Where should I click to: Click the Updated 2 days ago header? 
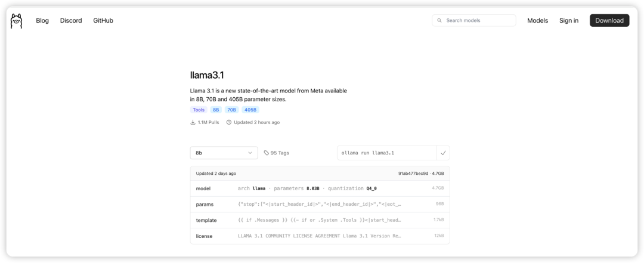click(216, 174)
